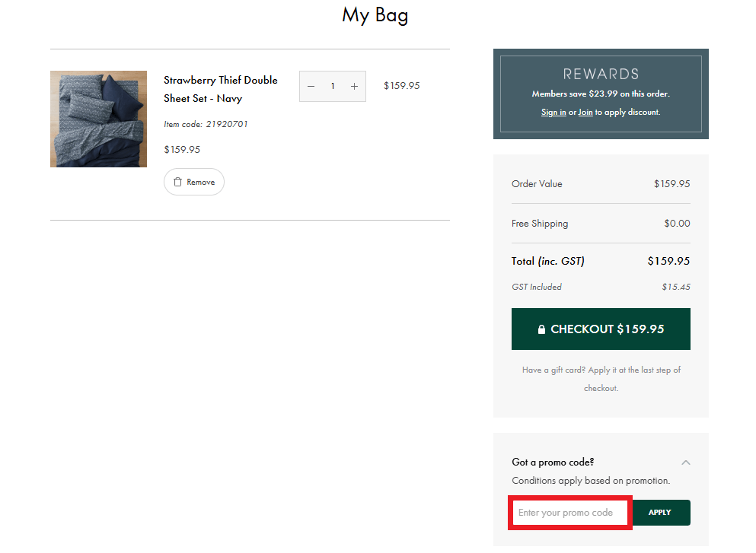Open the Strawberry Thief sheet set thumbnail
The width and height of the screenshot is (756, 553).
click(98, 119)
